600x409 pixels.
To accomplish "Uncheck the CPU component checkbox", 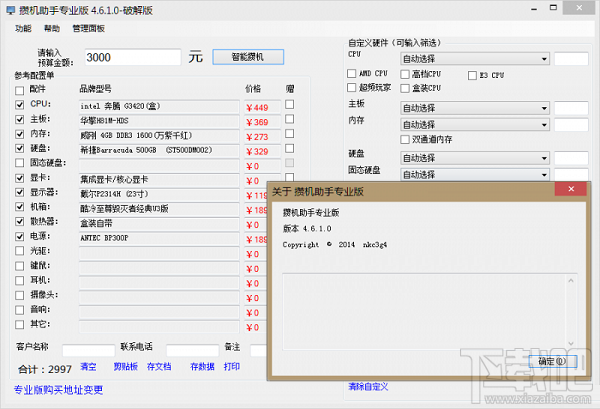I will 20,104.
